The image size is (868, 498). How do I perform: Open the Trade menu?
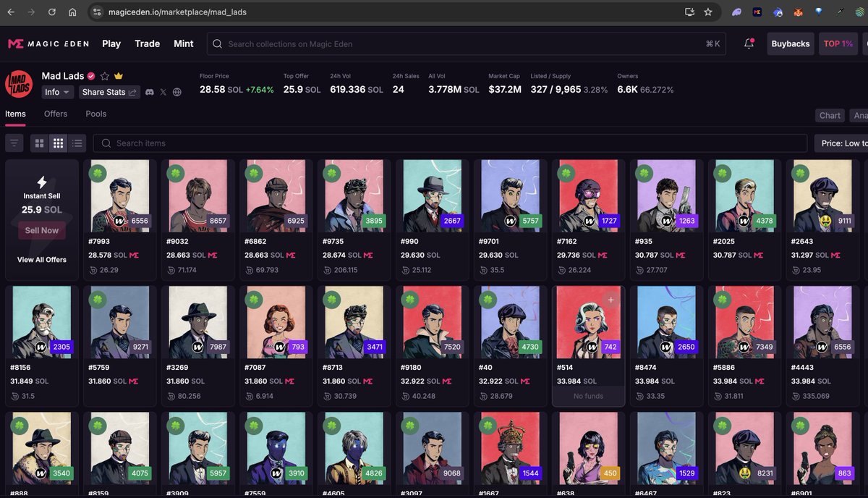147,43
